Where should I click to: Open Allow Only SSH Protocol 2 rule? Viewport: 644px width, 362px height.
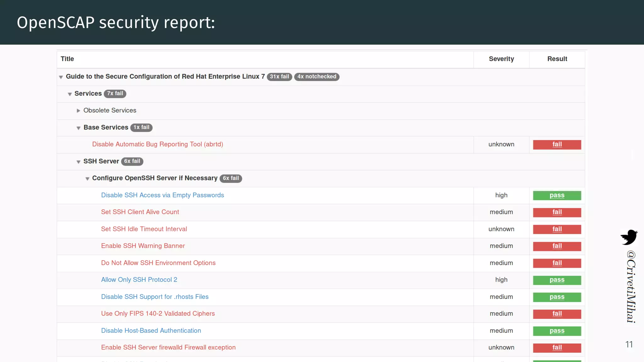click(139, 280)
